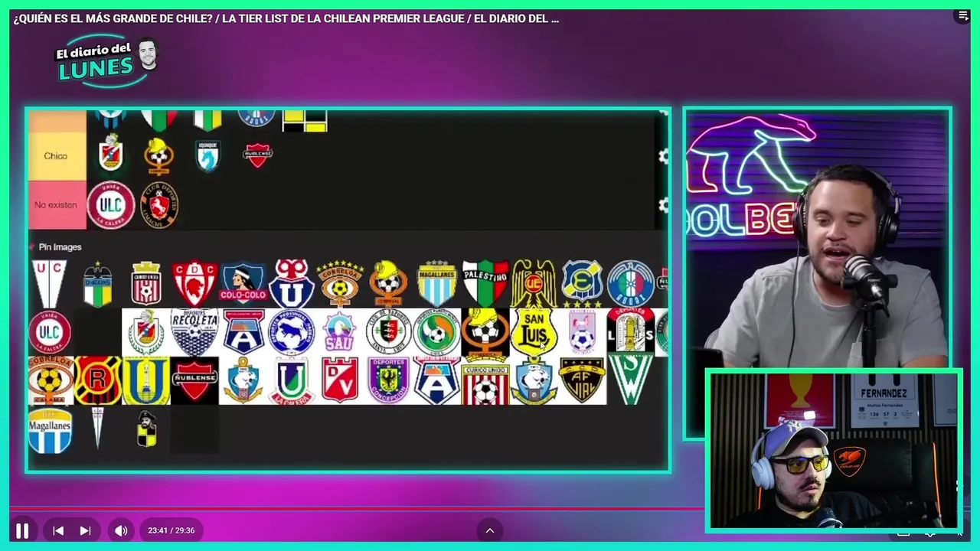
Task: Pick the Universidad de Chile owl crest
Action: click(292, 283)
